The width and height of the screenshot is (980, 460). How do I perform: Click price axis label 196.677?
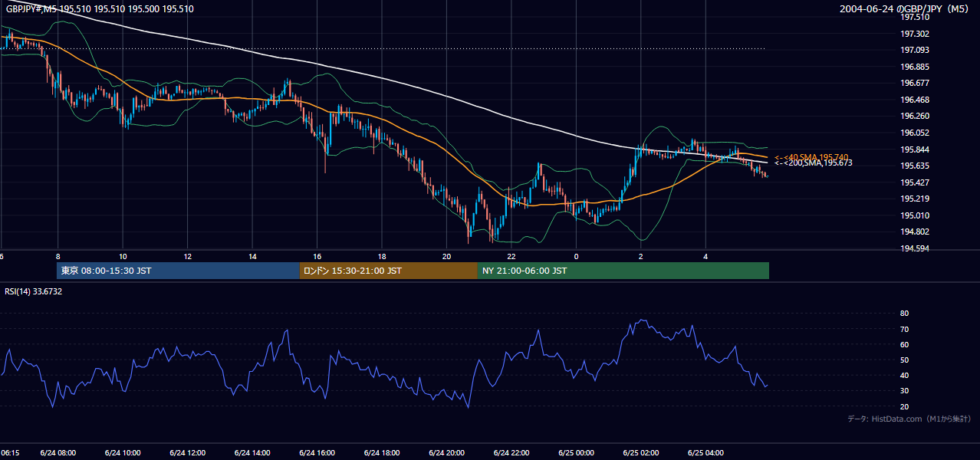pyautogui.click(x=916, y=83)
